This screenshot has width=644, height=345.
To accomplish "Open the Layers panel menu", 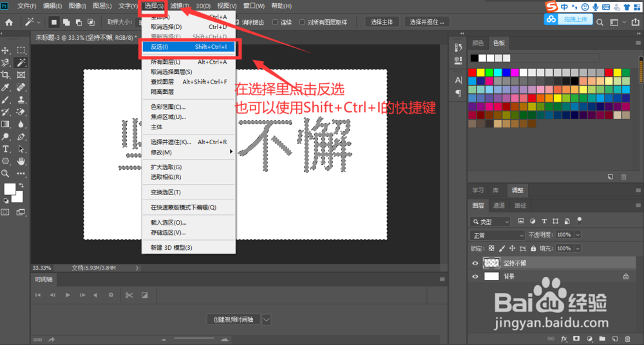I will point(638,205).
